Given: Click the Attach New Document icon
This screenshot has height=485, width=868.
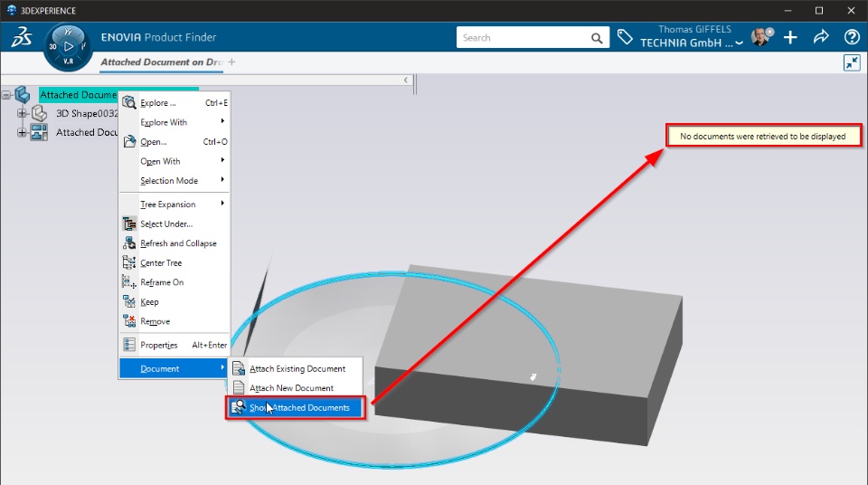Looking at the screenshot, I should tap(239, 388).
